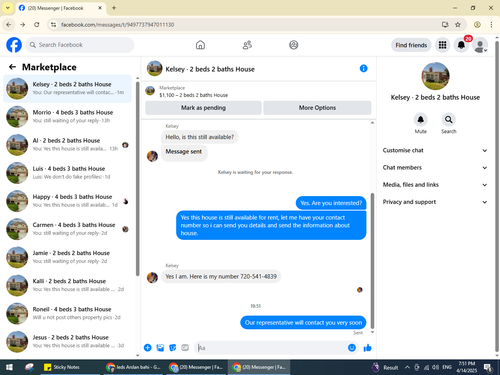Open the Groups icon in top navigation
The image size is (500, 375).
pyautogui.click(x=294, y=45)
